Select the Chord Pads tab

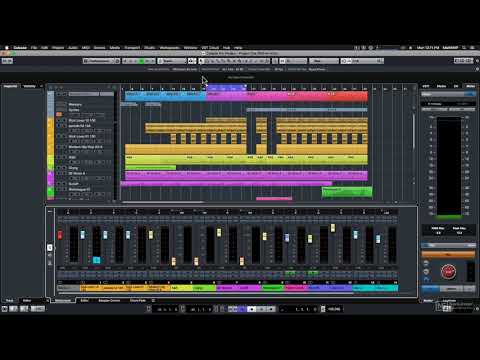[x=138, y=300]
